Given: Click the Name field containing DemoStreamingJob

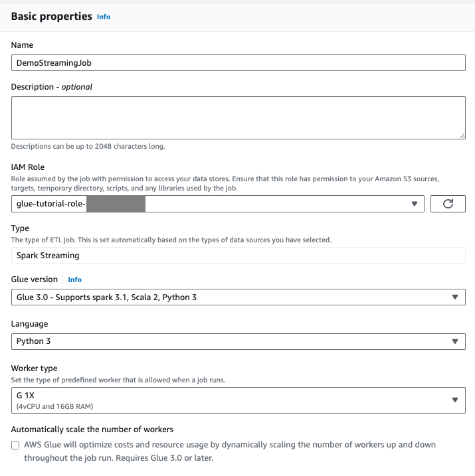Looking at the screenshot, I should tap(238, 62).
